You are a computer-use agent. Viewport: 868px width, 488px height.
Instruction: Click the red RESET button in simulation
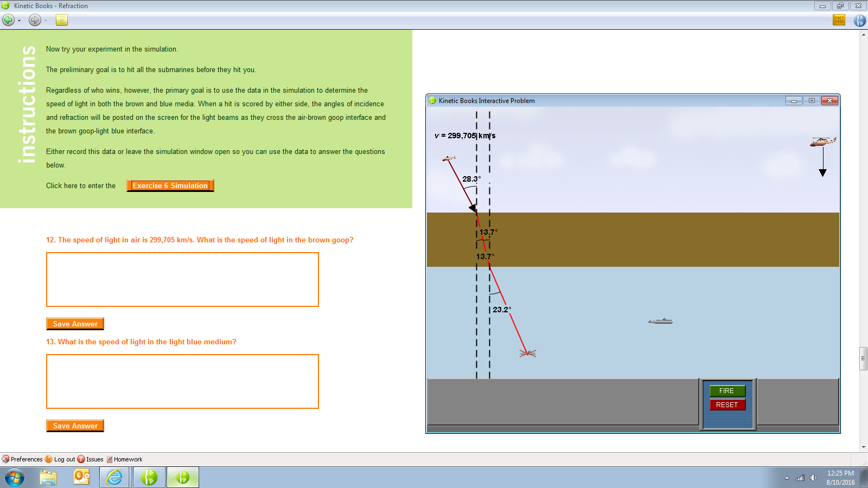point(727,404)
